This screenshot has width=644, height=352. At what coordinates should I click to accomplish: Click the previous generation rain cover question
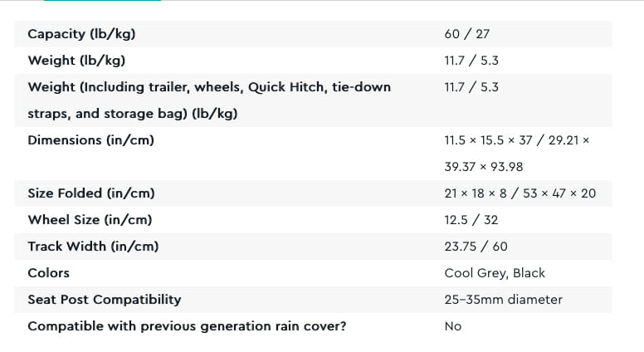[187, 326]
